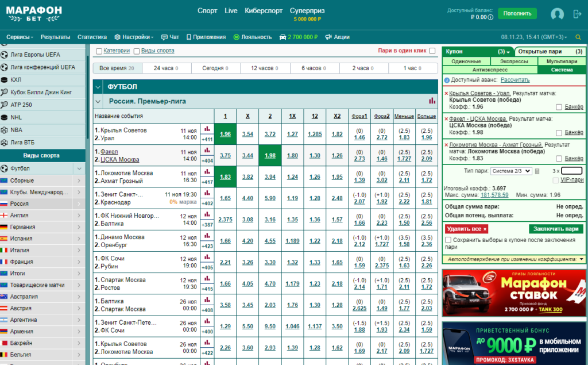588x365 pixels.
Task: Select odds 5.90 for Краснодар win
Action: 270,198
